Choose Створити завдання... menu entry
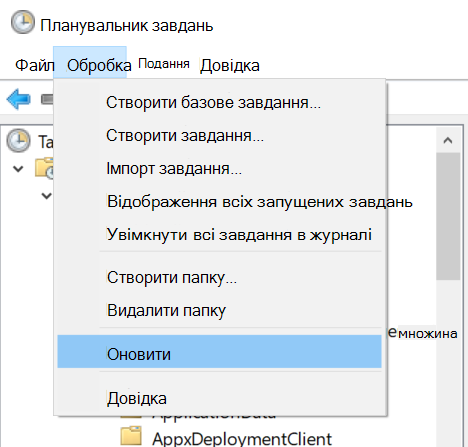468x447 pixels. [219, 136]
